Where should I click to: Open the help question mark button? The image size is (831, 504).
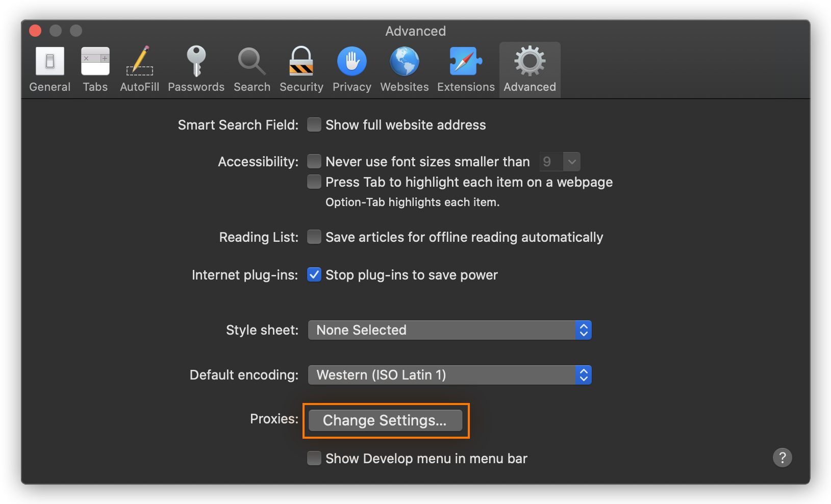[x=782, y=458]
